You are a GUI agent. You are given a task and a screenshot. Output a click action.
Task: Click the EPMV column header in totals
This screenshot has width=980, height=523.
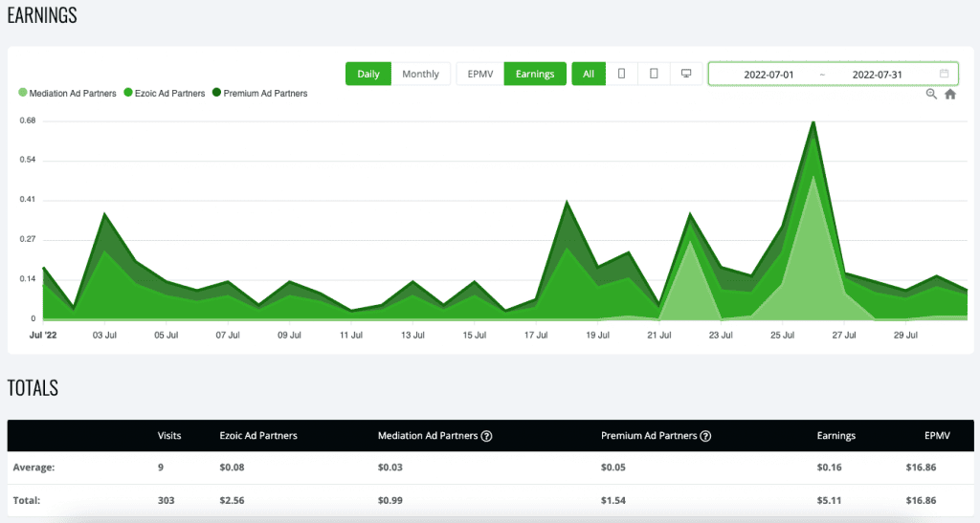click(x=937, y=436)
